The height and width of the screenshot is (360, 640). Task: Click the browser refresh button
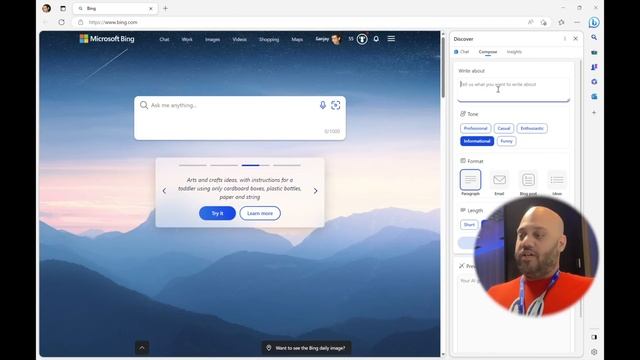pos(62,22)
